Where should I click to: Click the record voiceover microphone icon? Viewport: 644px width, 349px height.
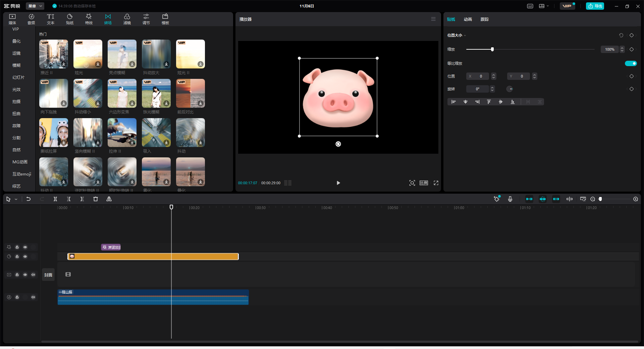point(510,199)
